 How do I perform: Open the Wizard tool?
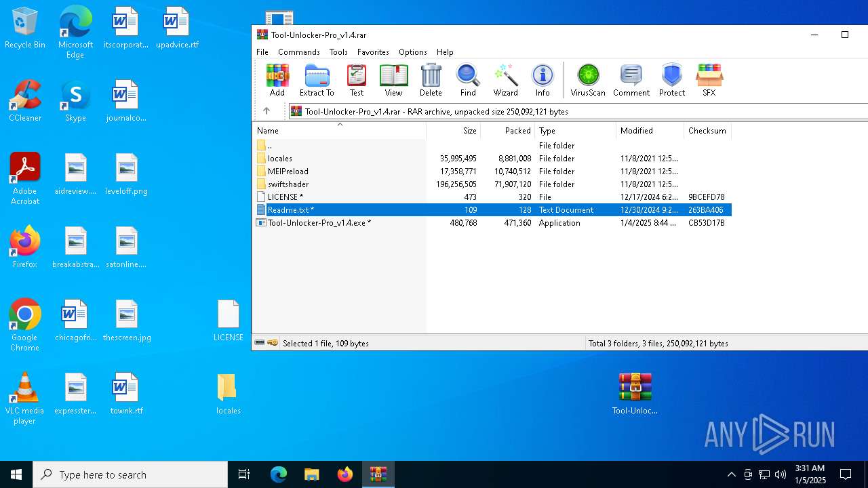[505, 81]
